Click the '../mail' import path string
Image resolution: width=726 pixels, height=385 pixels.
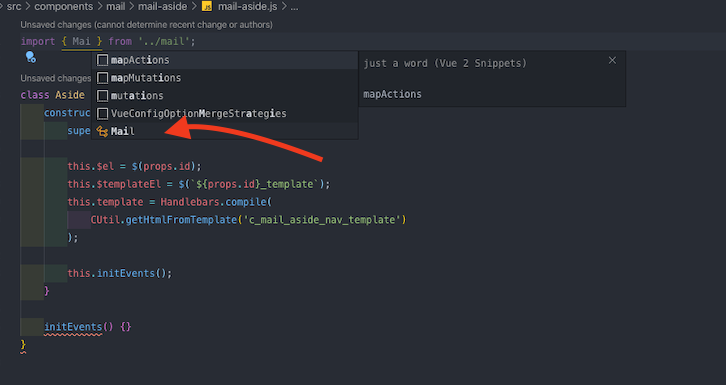point(164,42)
